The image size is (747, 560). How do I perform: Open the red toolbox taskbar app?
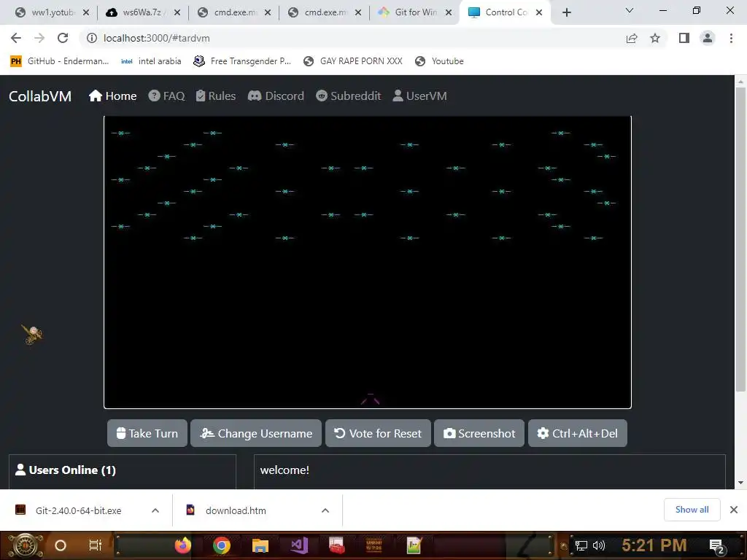pos(337,545)
